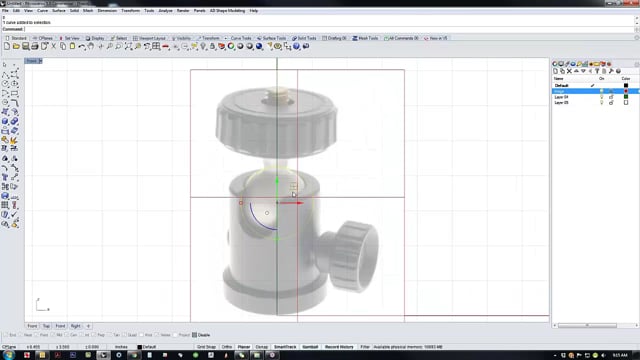
Task: Toggle the End osnap checkbox
Action: tap(6, 335)
